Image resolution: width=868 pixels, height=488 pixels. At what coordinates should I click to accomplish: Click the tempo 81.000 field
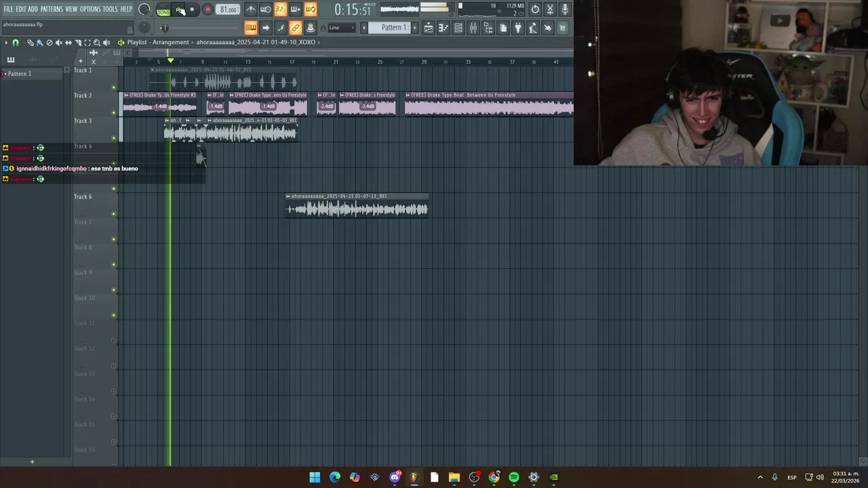(x=229, y=9)
